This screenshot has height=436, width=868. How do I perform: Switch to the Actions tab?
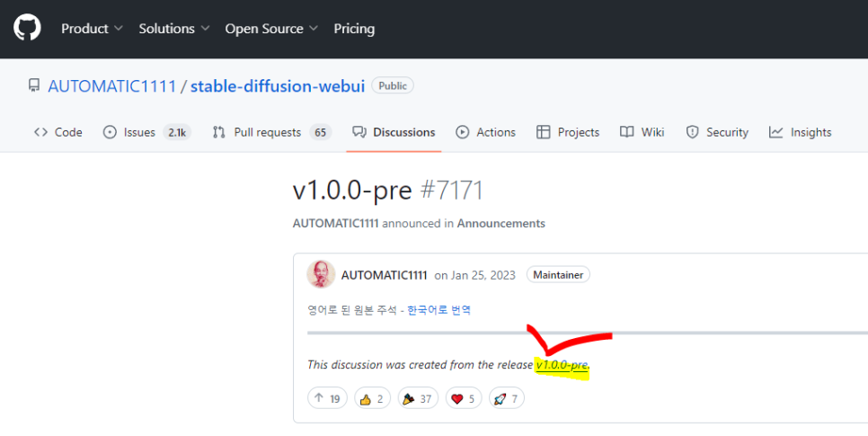point(485,132)
